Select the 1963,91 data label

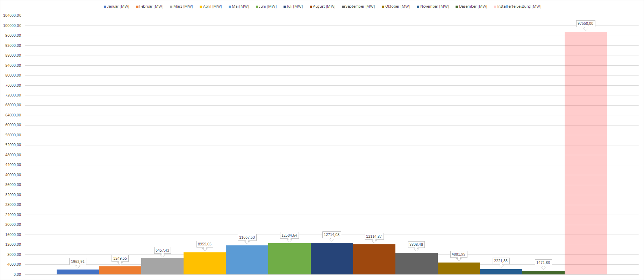[78, 261]
